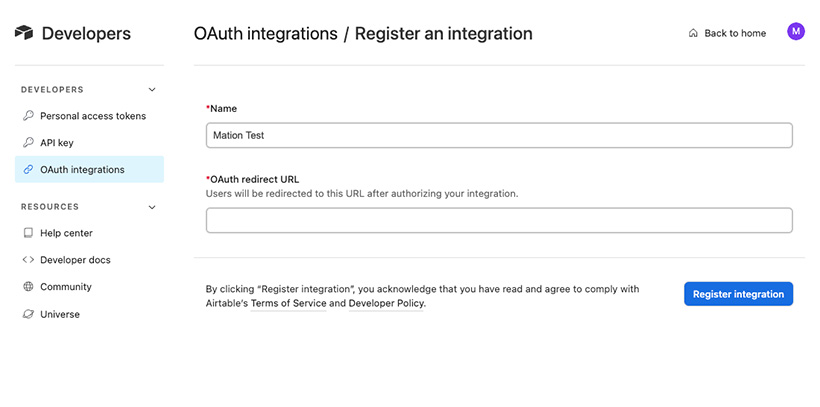Viewport: 820px width, 407px height.
Task: Select OAuth integrations in sidebar
Action: coord(89,169)
